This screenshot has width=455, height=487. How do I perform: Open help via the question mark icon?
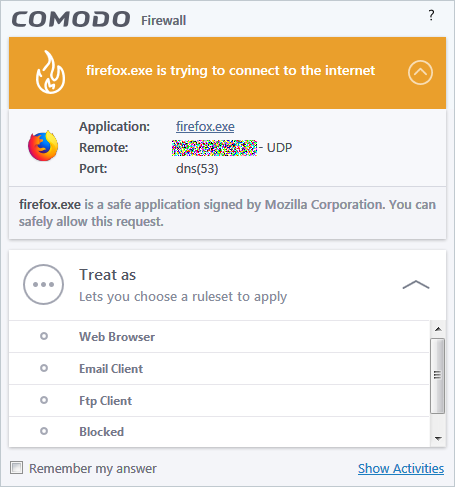tap(431, 15)
